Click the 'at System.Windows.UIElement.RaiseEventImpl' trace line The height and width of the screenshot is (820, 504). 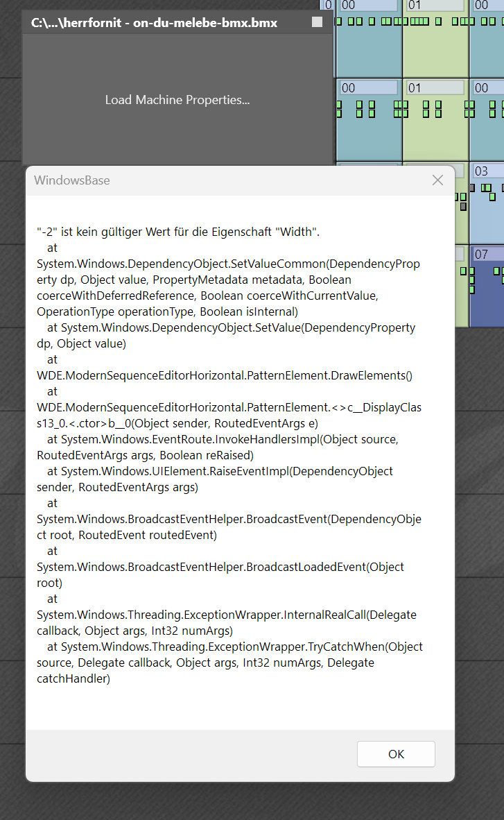point(220,471)
